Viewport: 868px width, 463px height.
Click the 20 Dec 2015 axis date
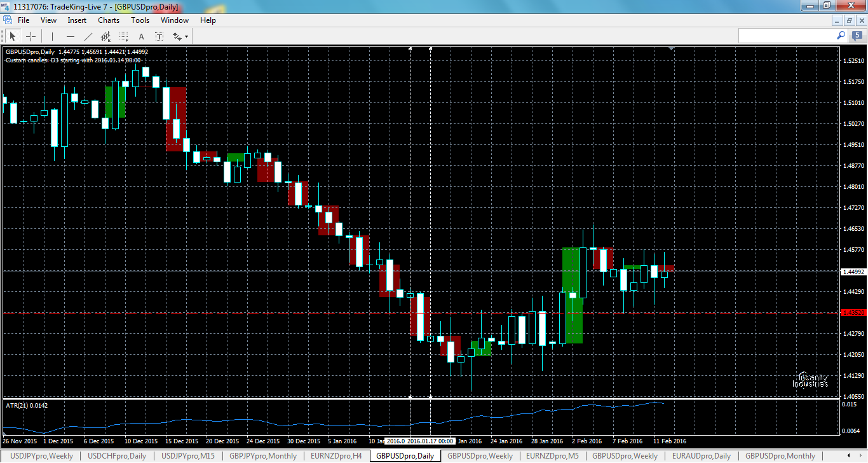[x=222, y=441]
